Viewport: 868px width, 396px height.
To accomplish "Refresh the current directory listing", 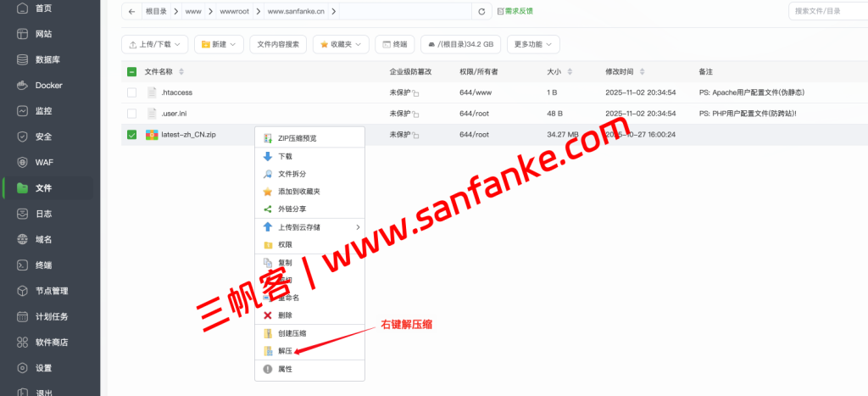I will point(481,12).
